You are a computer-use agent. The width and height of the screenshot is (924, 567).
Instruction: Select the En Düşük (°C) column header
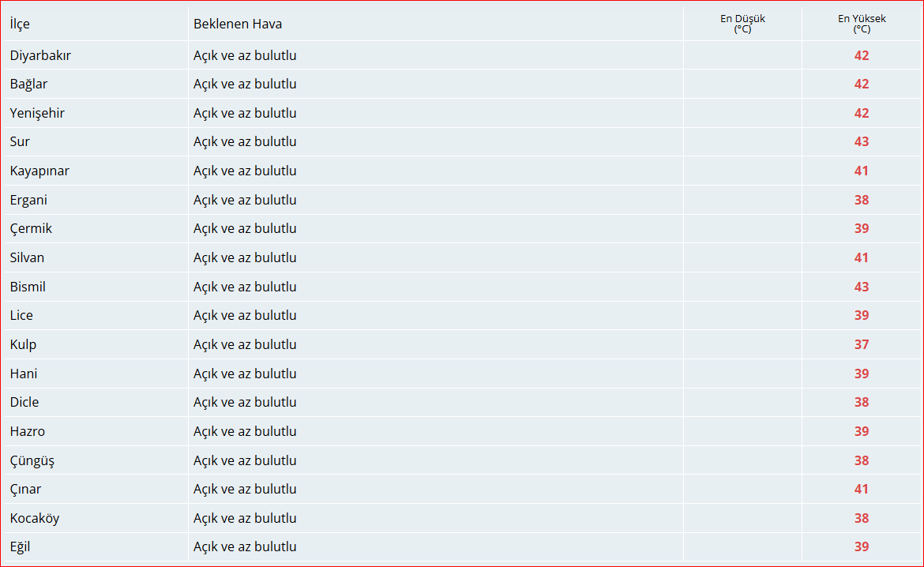point(742,24)
